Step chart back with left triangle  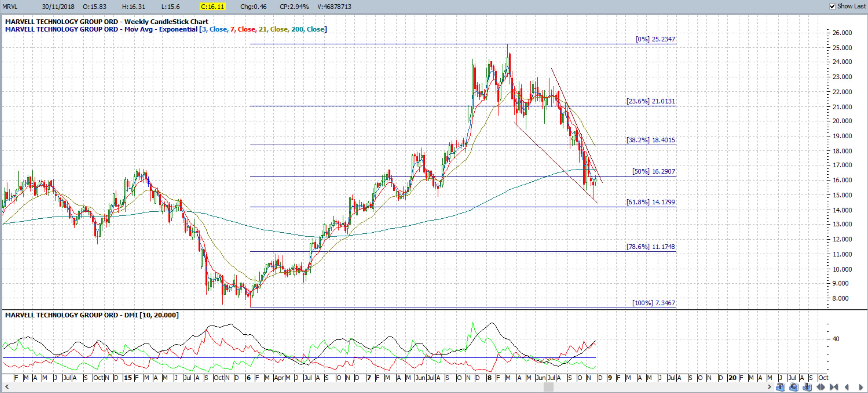846,387
